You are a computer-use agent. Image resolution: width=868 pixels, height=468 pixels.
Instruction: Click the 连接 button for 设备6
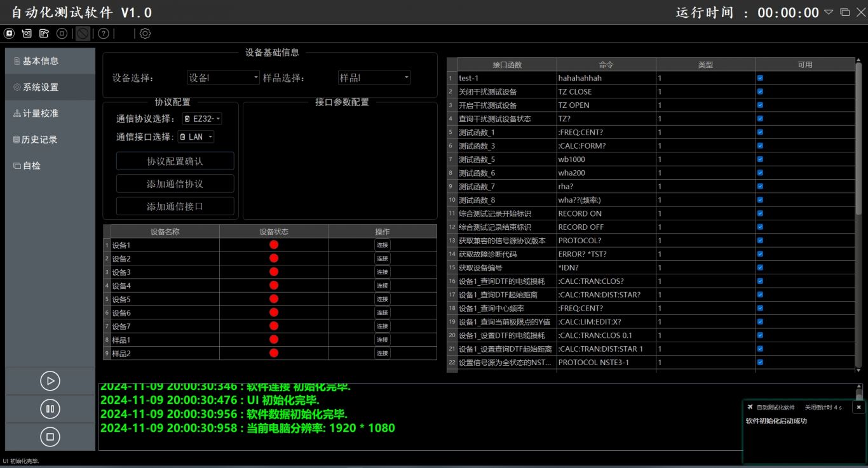click(382, 312)
